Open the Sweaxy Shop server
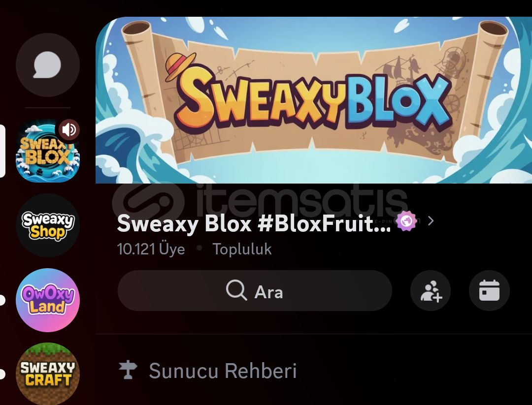The image size is (532, 405). coord(47,225)
